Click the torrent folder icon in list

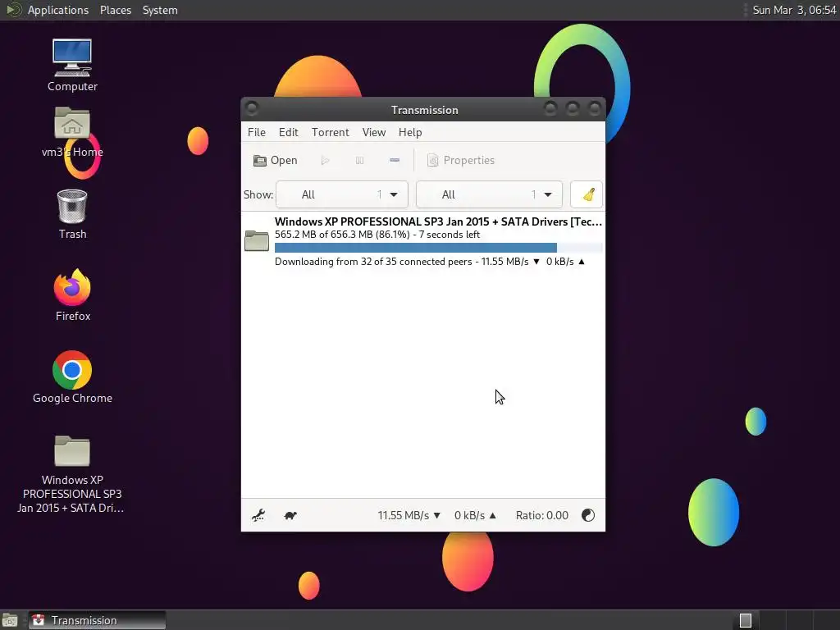(257, 240)
